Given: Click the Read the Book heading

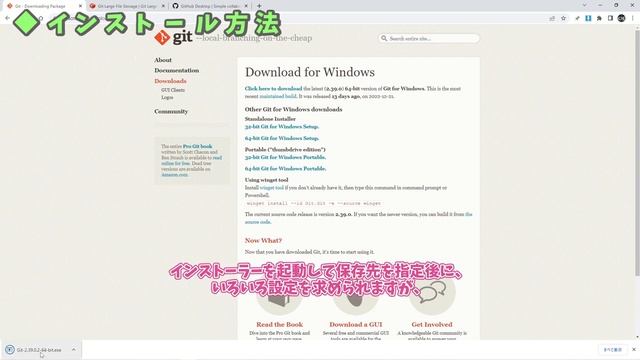Looking at the screenshot, I should click(280, 324).
